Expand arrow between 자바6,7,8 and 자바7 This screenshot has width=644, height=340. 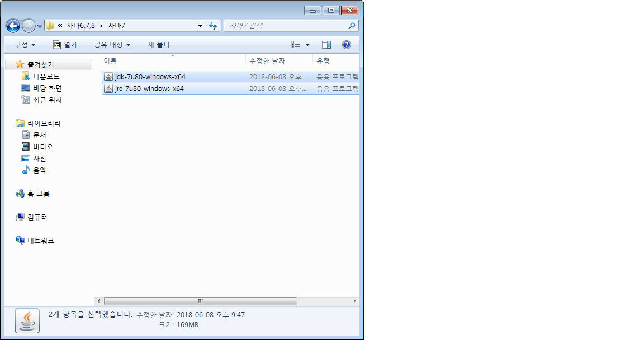coord(101,26)
